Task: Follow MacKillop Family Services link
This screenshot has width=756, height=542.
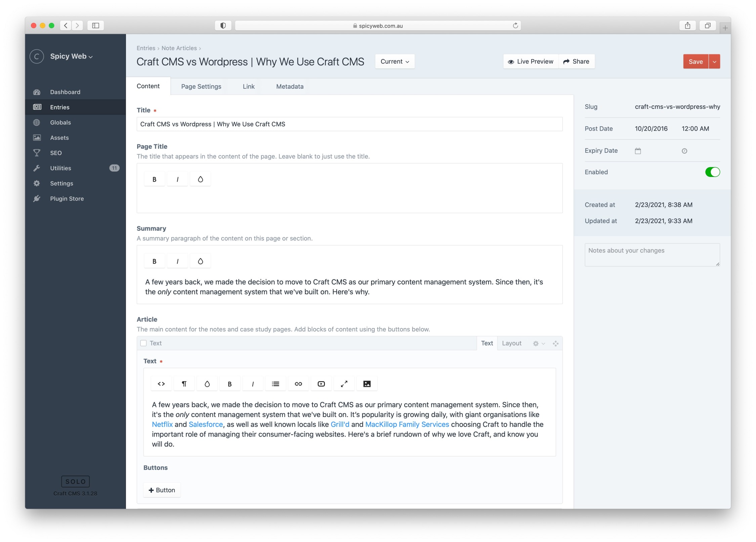Action: (407, 424)
